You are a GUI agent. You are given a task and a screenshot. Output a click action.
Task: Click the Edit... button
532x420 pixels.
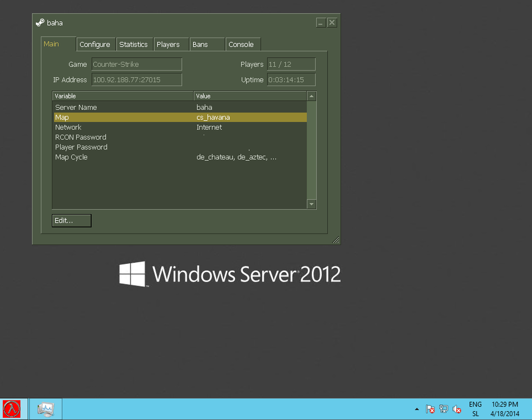(x=72, y=221)
